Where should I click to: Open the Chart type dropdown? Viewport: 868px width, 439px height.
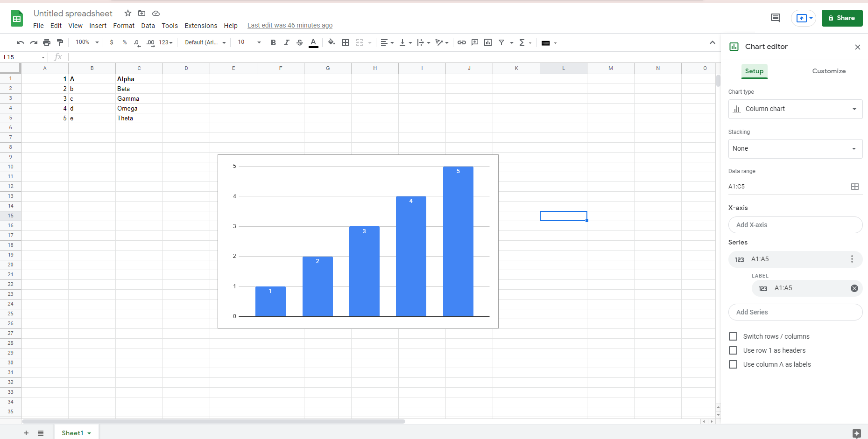click(x=795, y=109)
